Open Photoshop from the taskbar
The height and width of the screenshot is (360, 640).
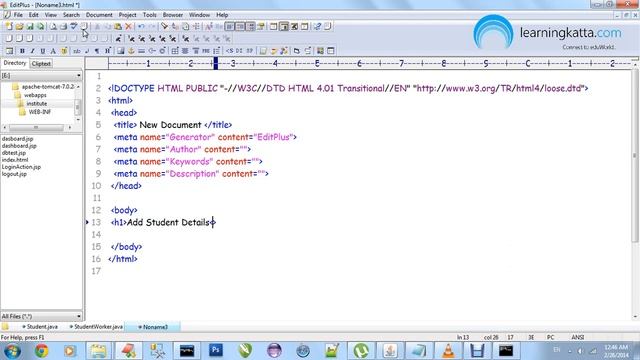tap(216, 351)
